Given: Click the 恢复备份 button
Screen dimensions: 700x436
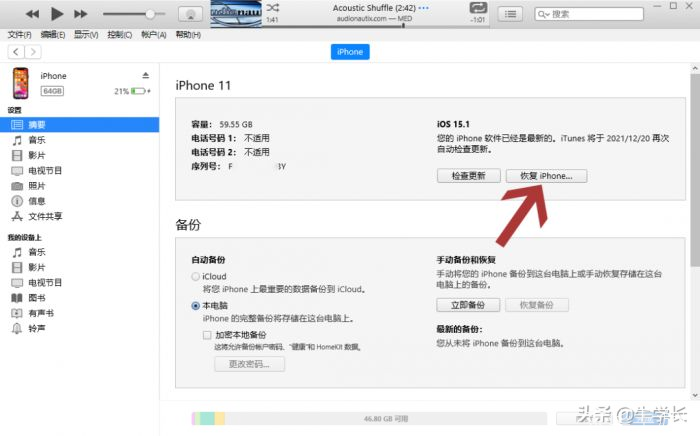Looking at the screenshot, I should pyautogui.click(x=537, y=305).
